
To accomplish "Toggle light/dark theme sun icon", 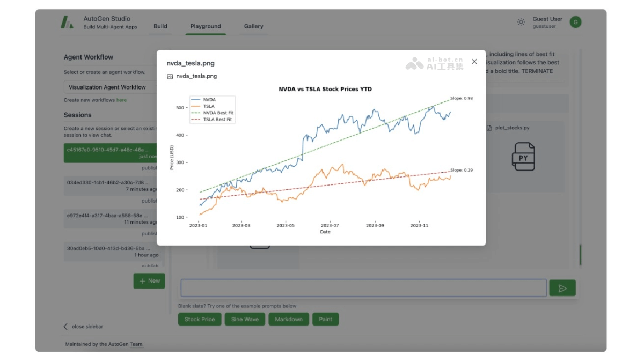I will pos(521,22).
